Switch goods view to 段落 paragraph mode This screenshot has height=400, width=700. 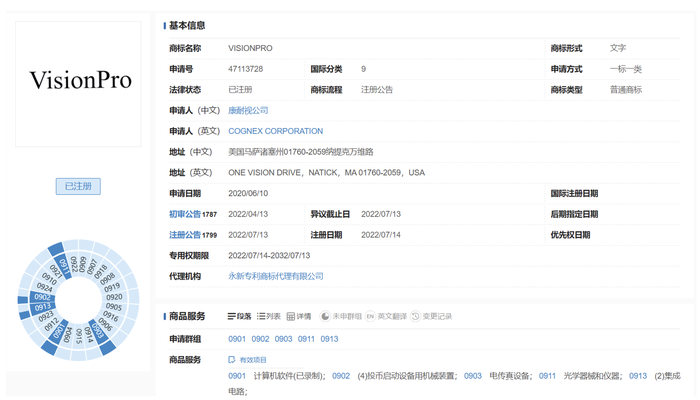239,317
